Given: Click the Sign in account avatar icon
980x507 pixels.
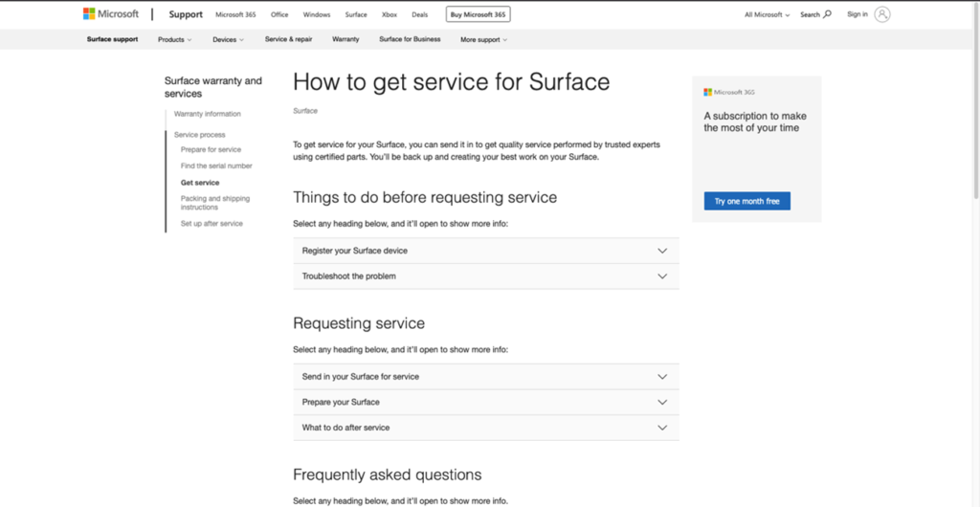Looking at the screenshot, I should coord(881,14).
